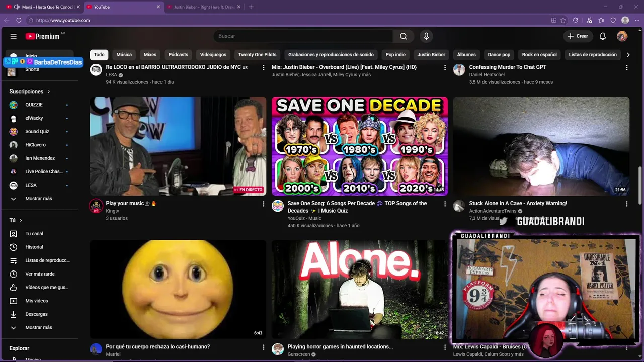This screenshot has height=362, width=644.
Task: Open the browser media control icon
Action: coord(589,20)
